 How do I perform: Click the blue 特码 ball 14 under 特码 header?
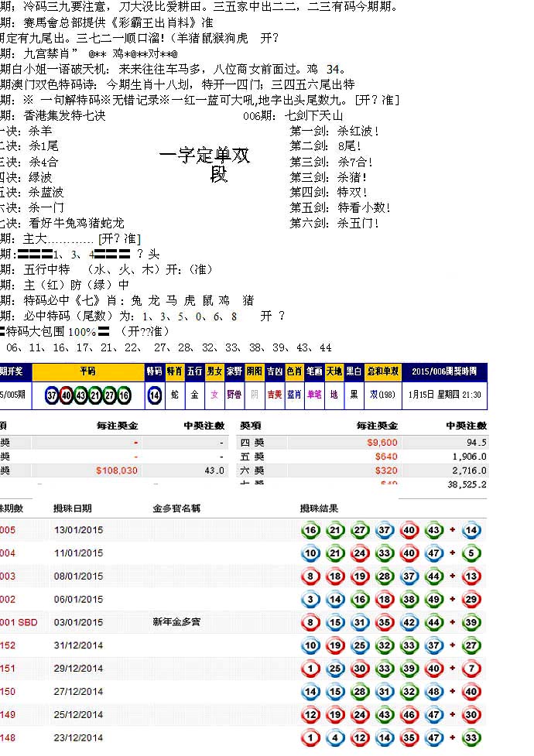click(154, 395)
